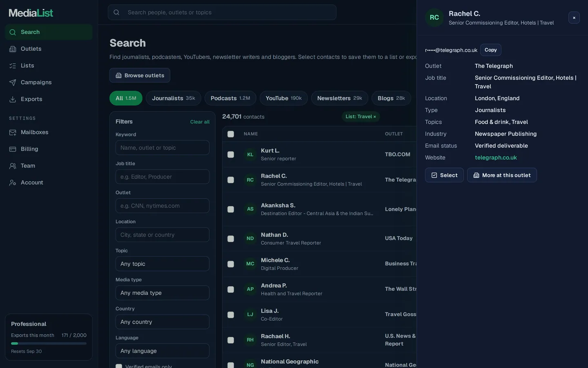Click More at this outlet button
This screenshot has width=588, height=368.
pos(502,175)
